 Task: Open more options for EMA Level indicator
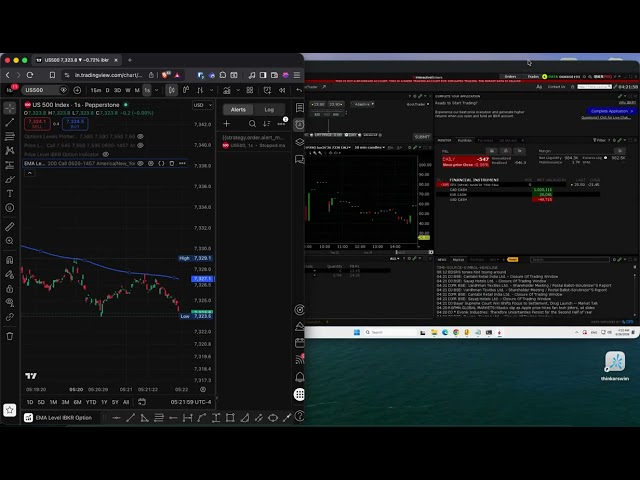pos(182,163)
